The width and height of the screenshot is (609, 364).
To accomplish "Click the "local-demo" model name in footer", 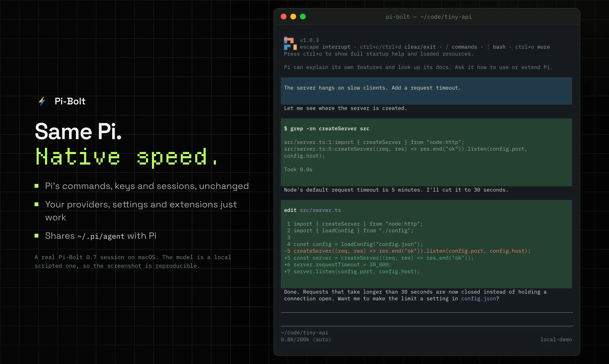I will (556, 340).
